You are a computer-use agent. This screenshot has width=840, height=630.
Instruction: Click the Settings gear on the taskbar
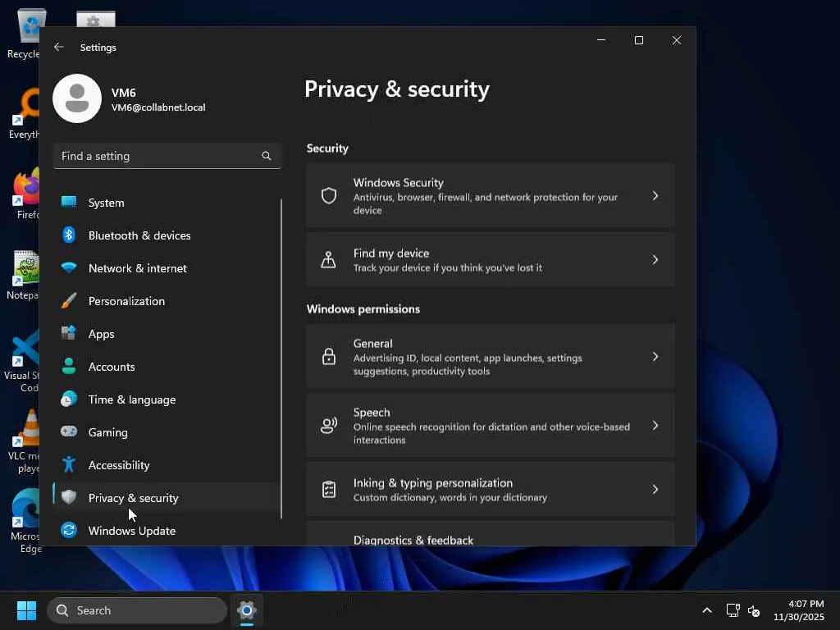[247, 610]
